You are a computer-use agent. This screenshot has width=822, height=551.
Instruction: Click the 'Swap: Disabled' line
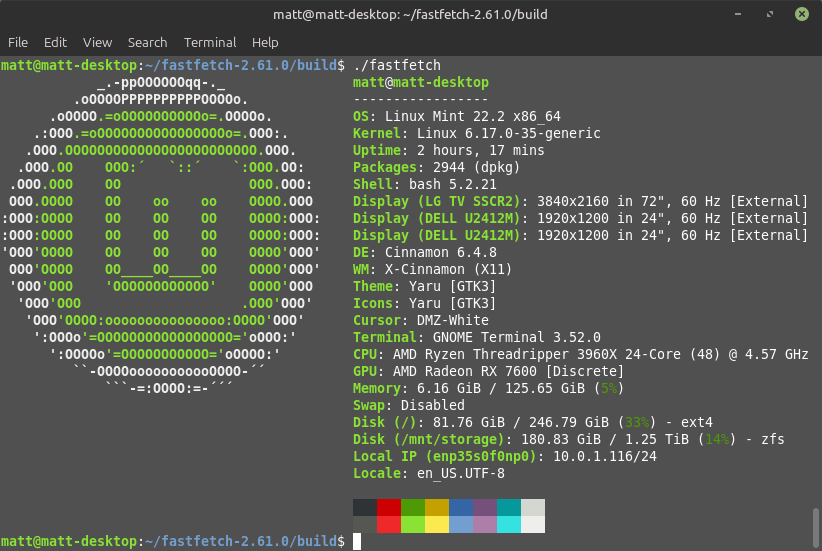point(408,405)
